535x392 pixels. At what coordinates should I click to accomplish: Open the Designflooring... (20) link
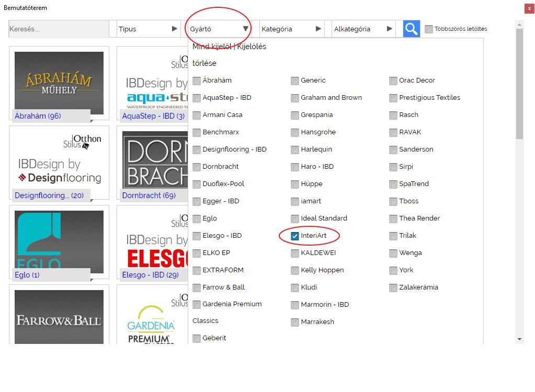49,195
